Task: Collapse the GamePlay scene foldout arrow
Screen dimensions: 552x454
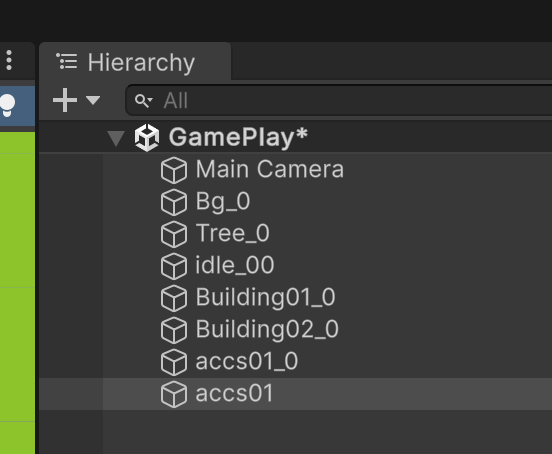Action: point(116,138)
